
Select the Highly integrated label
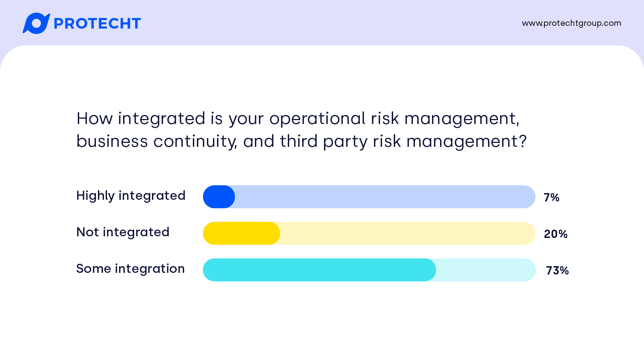click(x=131, y=196)
